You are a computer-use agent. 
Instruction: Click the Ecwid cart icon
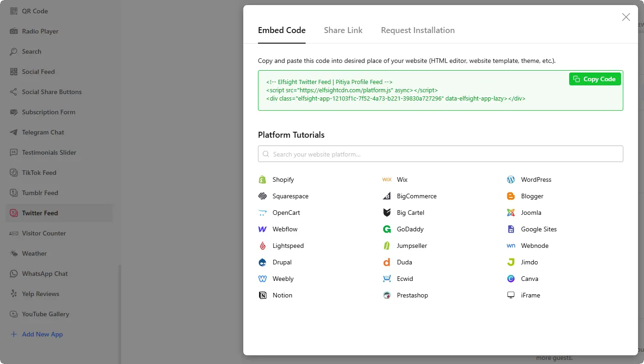pyautogui.click(x=387, y=279)
